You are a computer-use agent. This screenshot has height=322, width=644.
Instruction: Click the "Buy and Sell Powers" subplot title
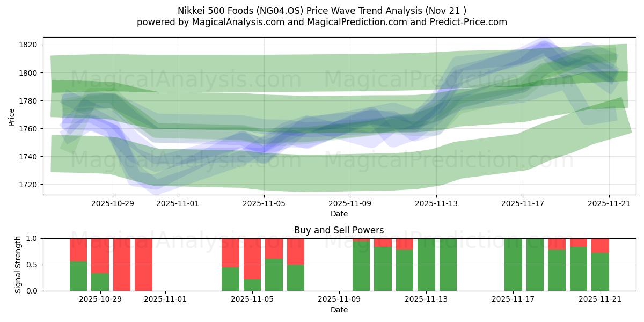pos(339,230)
